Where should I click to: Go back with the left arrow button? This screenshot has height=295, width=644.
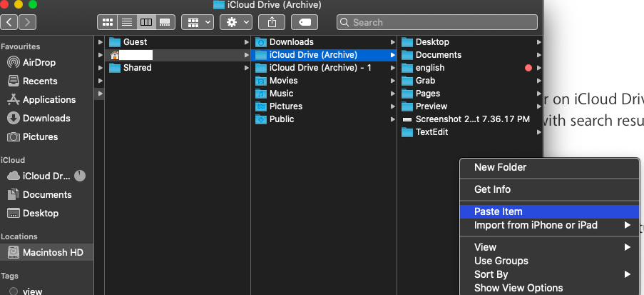[x=9, y=22]
